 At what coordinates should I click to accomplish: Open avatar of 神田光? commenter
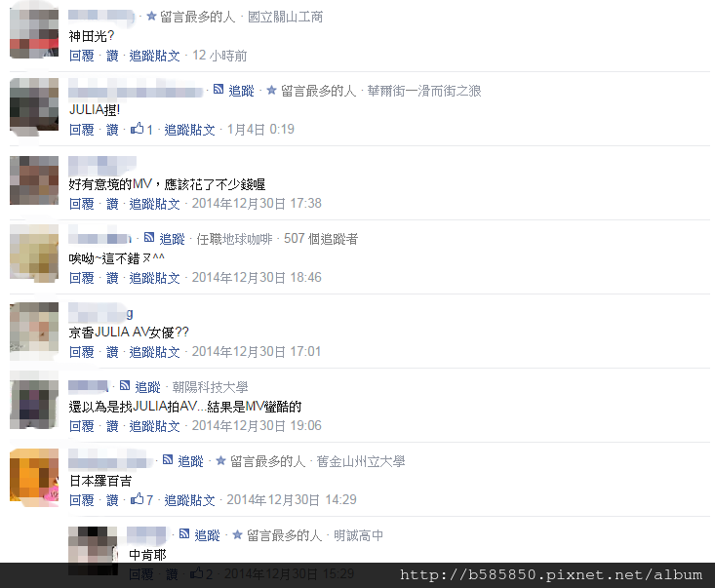[x=34, y=31]
